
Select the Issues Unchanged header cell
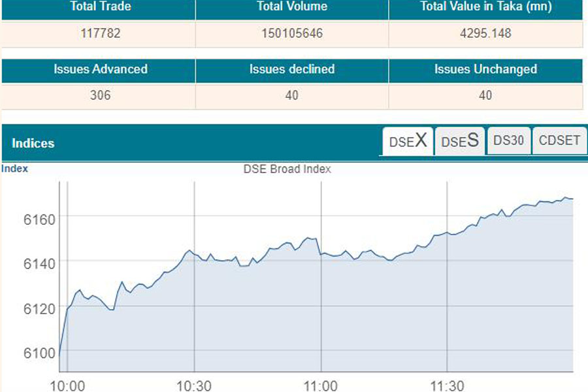tap(485, 69)
